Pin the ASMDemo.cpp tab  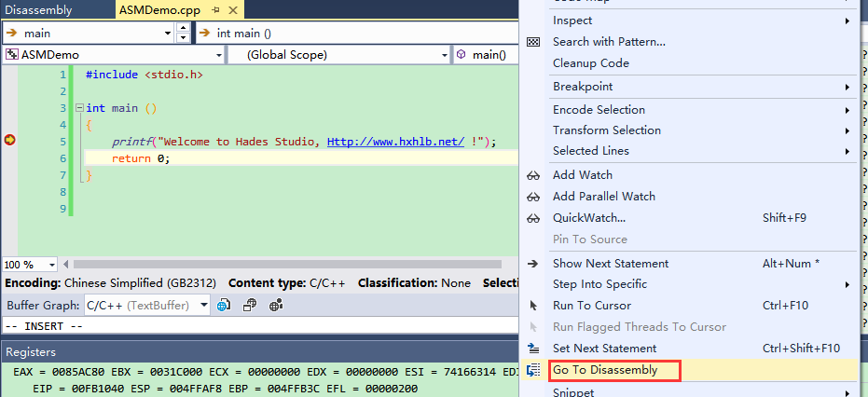(x=215, y=10)
